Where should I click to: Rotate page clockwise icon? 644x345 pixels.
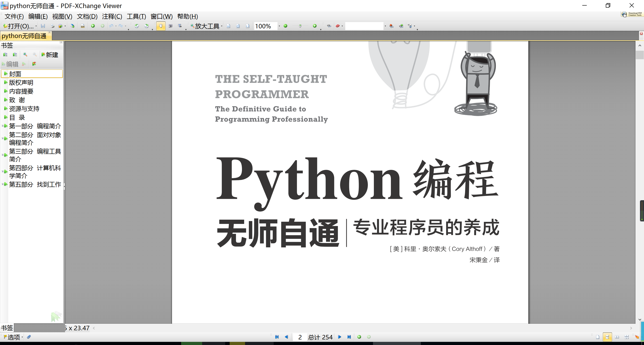[146, 26]
